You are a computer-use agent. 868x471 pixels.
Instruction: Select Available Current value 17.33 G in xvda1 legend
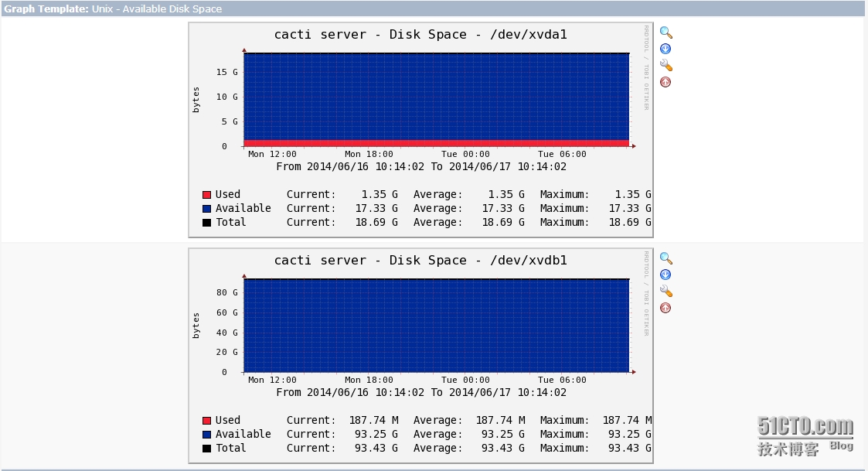tap(376, 208)
